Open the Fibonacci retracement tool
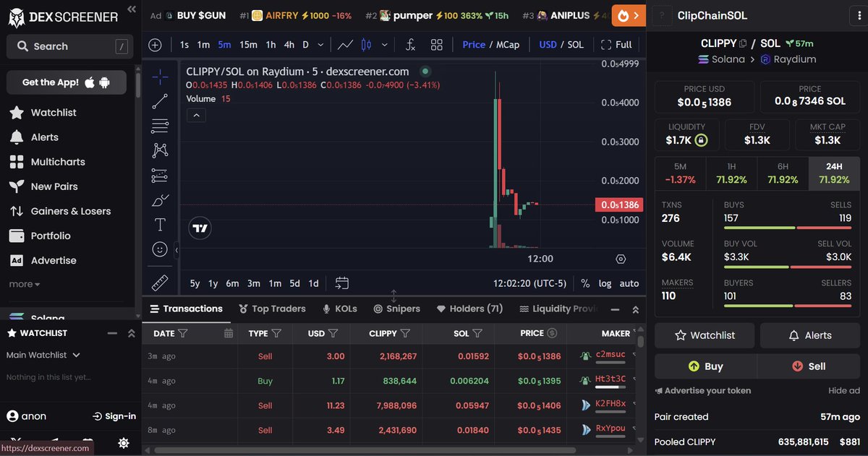This screenshot has height=456, width=868. (x=160, y=126)
